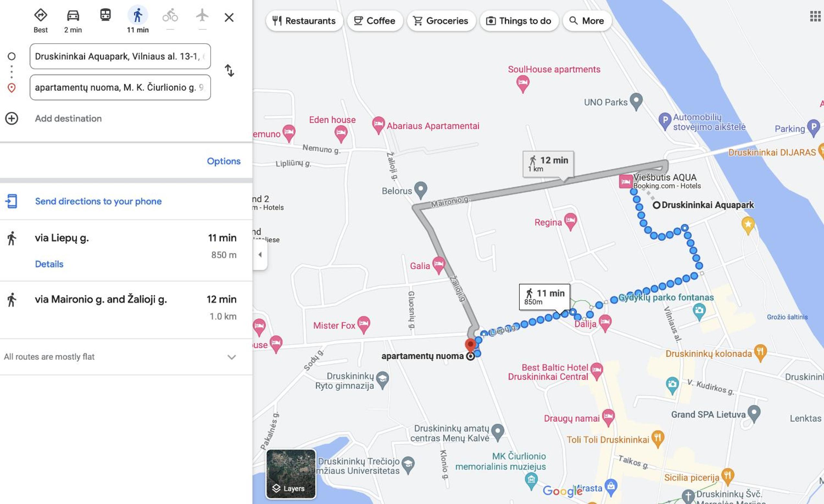Screen dimensions: 824x504
Task: Open the More search categories chip
Action: pos(587,21)
